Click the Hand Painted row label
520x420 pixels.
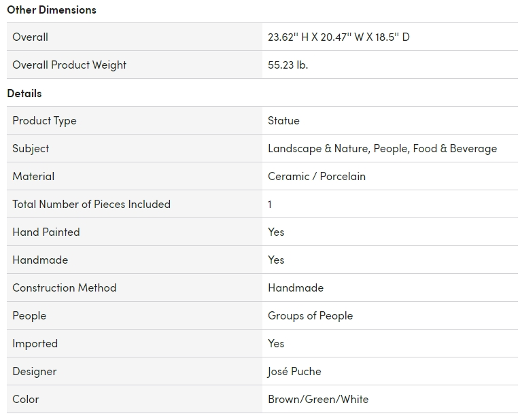pyautogui.click(x=46, y=232)
